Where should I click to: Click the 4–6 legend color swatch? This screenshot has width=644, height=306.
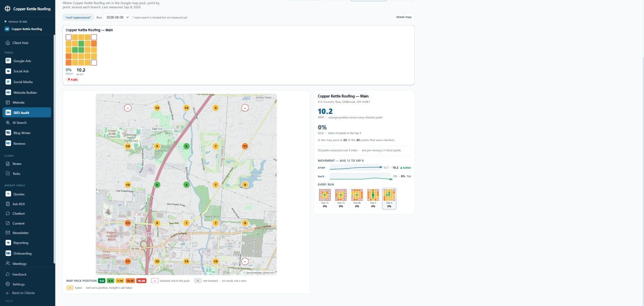pyautogui.click(x=110, y=281)
